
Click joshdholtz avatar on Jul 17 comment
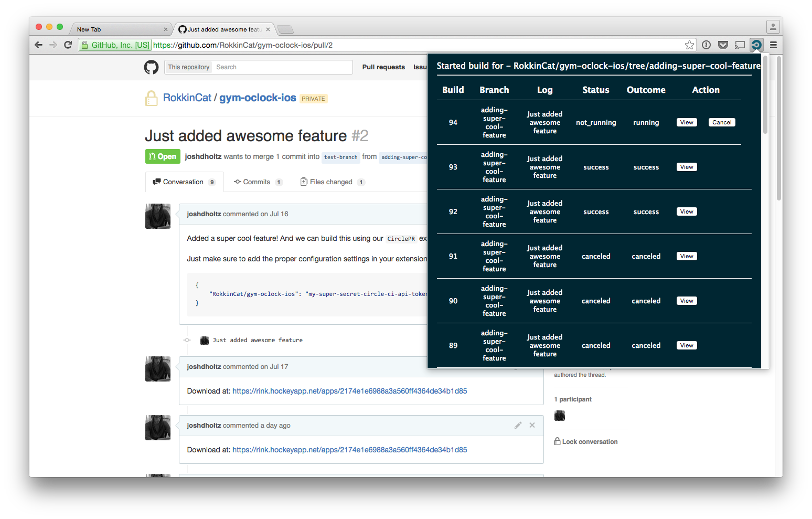[158, 369]
